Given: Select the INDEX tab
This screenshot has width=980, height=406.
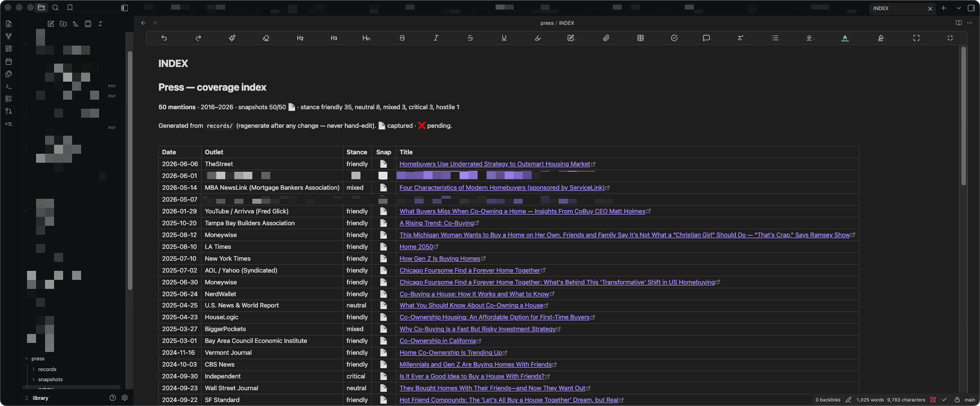Looking at the screenshot, I should (x=903, y=8).
